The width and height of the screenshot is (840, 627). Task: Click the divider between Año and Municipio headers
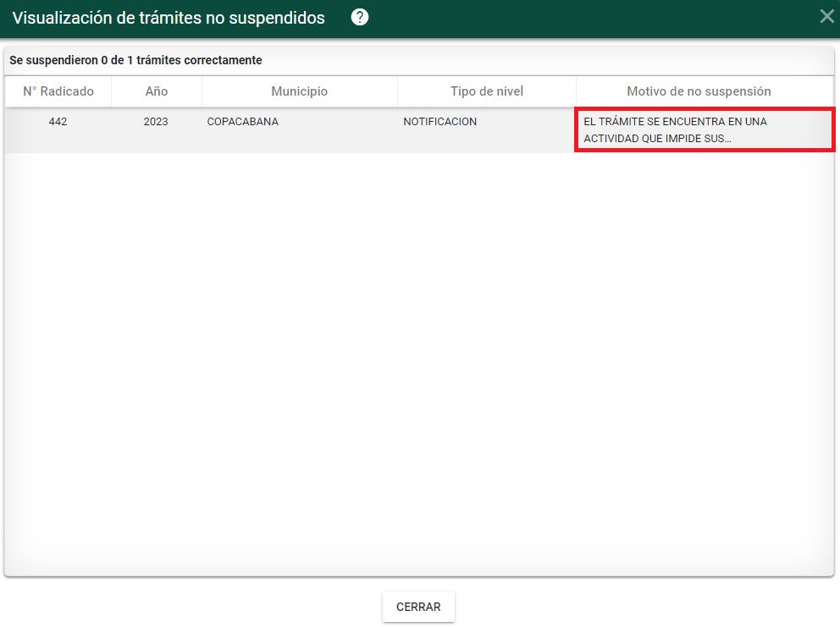tap(202, 91)
